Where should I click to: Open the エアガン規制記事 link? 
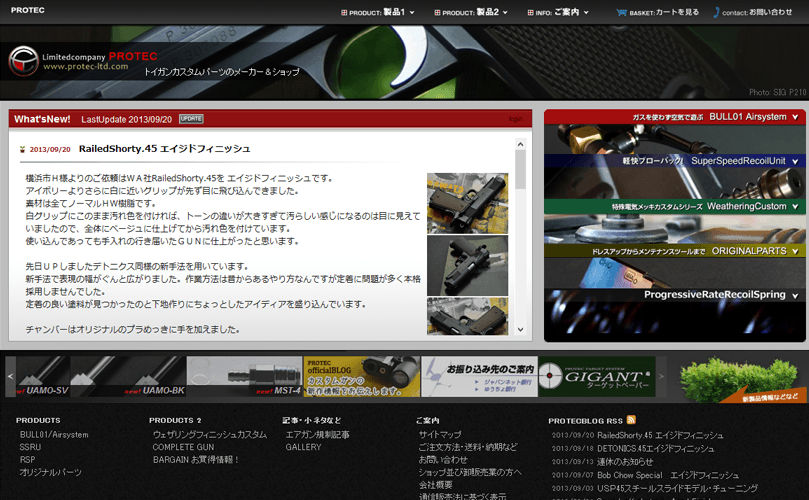[x=317, y=435]
